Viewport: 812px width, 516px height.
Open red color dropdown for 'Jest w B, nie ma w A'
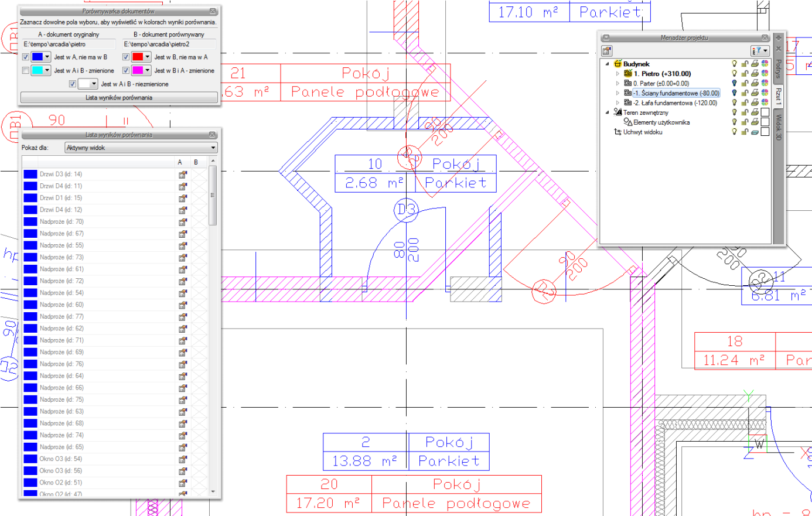[x=141, y=57]
